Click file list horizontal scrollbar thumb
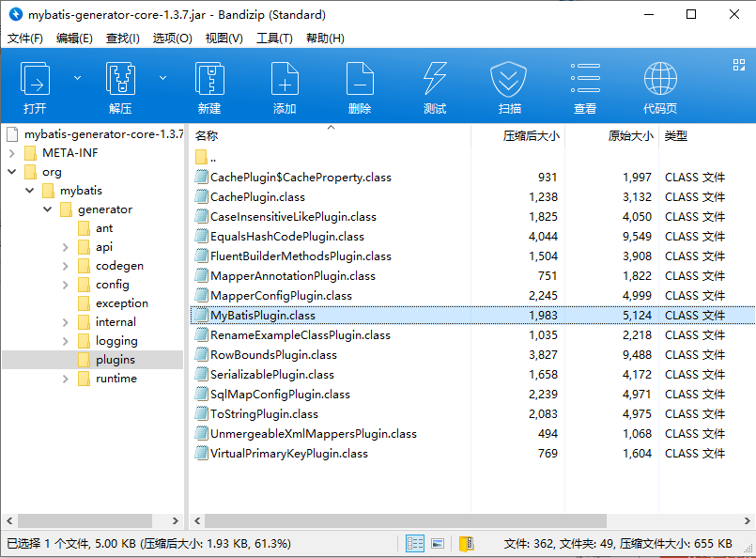 406,520
